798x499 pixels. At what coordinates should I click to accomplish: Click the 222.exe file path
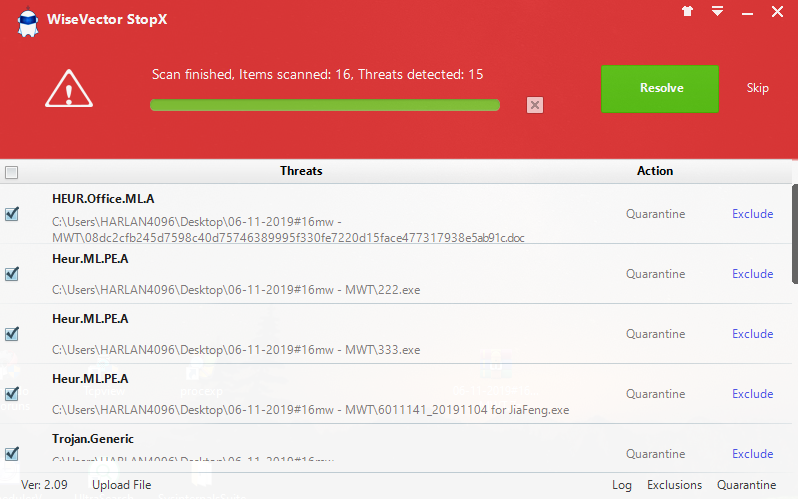[x=236, y=290]
